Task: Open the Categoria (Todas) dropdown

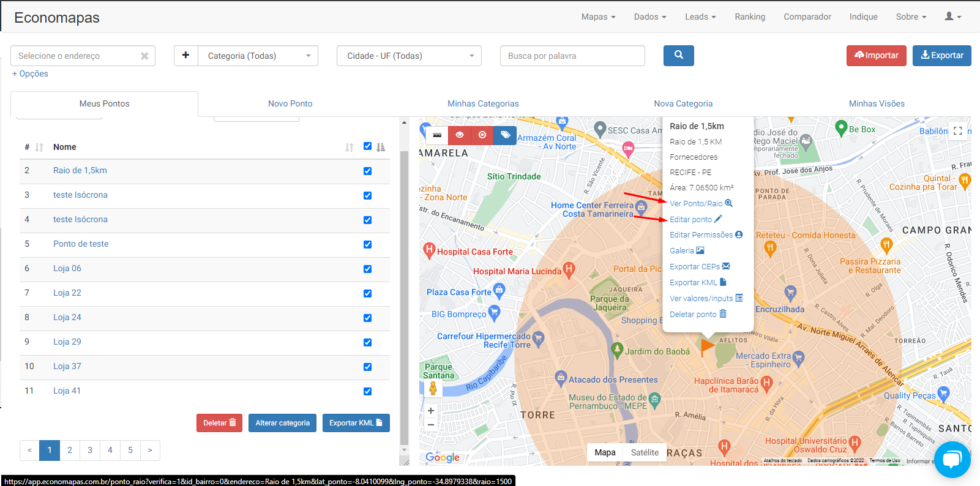Action: (x=258, y=56)
